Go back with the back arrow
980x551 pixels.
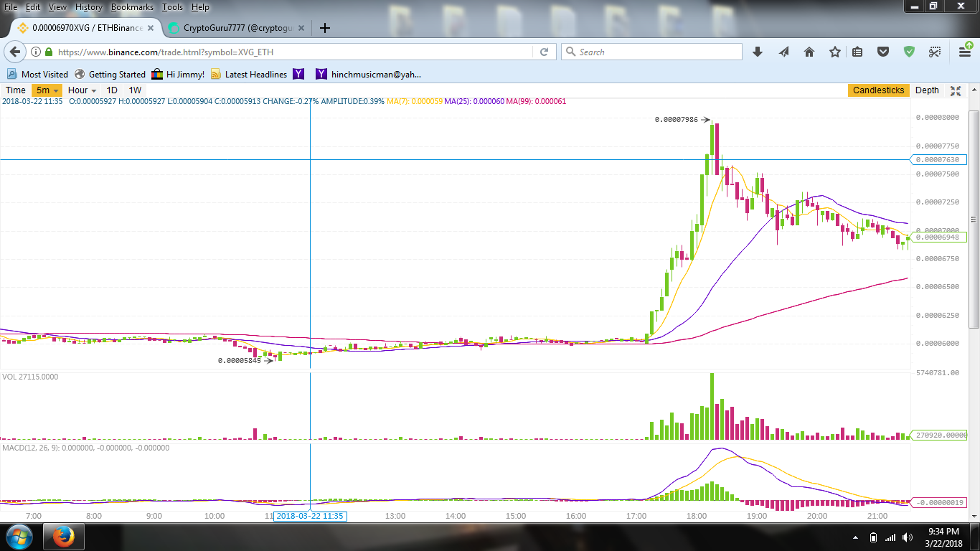click(15, 52)
